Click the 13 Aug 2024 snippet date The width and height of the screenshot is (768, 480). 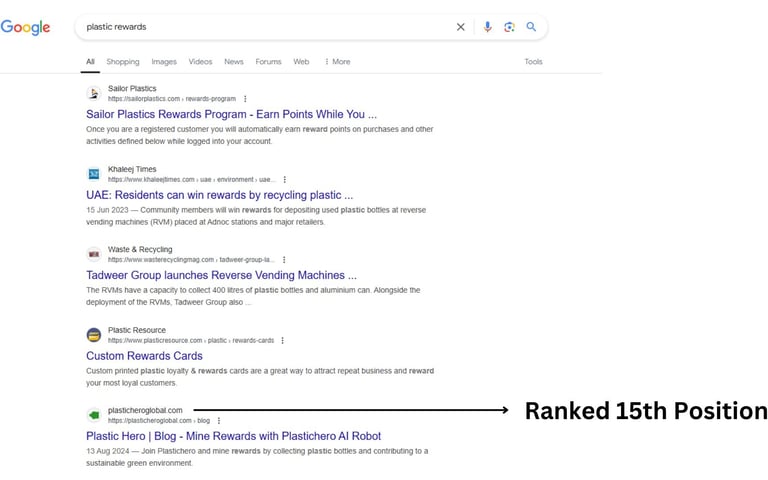(x=108, y=451)
